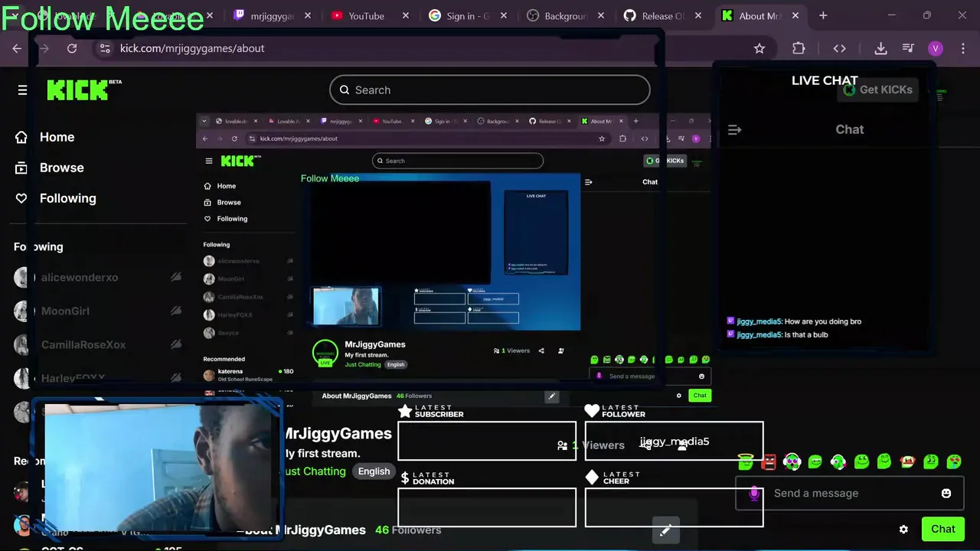Click the 46 Followers count
Image resolution: width=980 pixels, height=551 pixels.
(408, 530)
